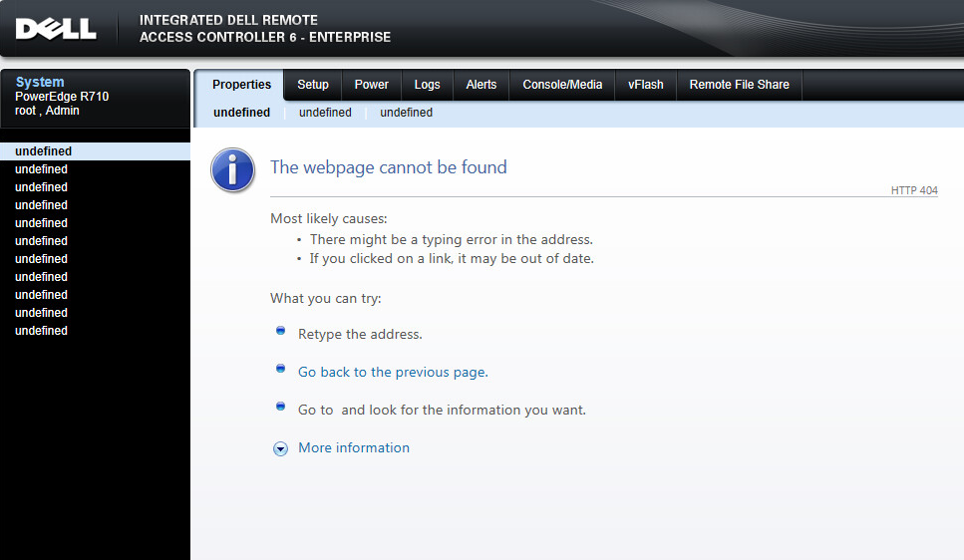Click the blue information icon
The width and height of the screenshot is (964, 560).
pos(233,169)
